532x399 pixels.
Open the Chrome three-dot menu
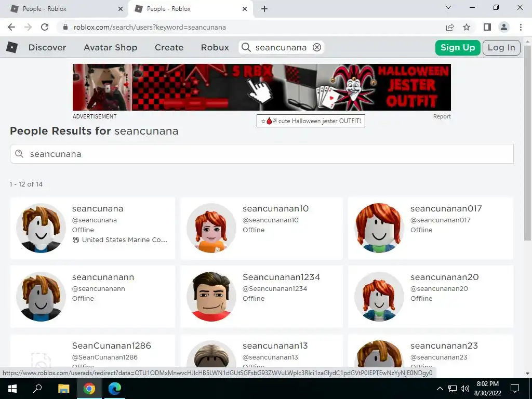[521, 27]
